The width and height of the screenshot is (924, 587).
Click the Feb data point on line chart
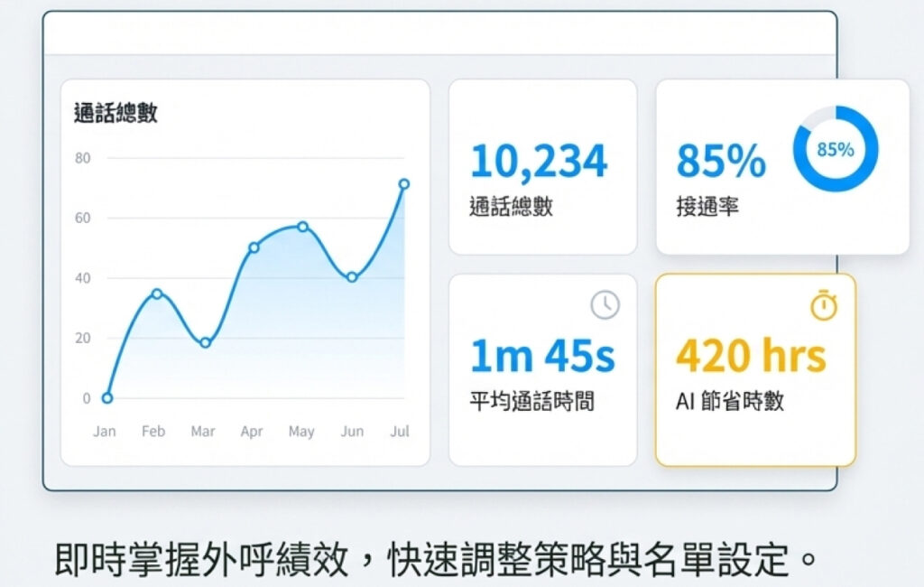click(x=157, y=293)
